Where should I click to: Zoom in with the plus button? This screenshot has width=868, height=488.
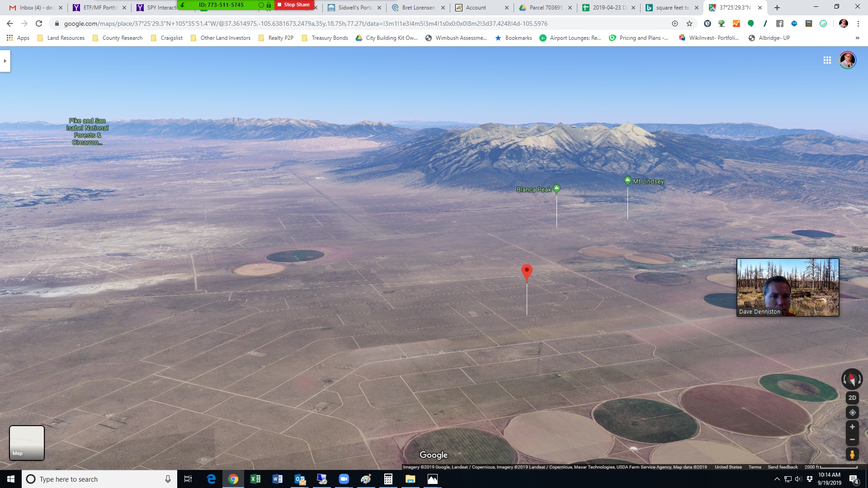coord(852,427)
